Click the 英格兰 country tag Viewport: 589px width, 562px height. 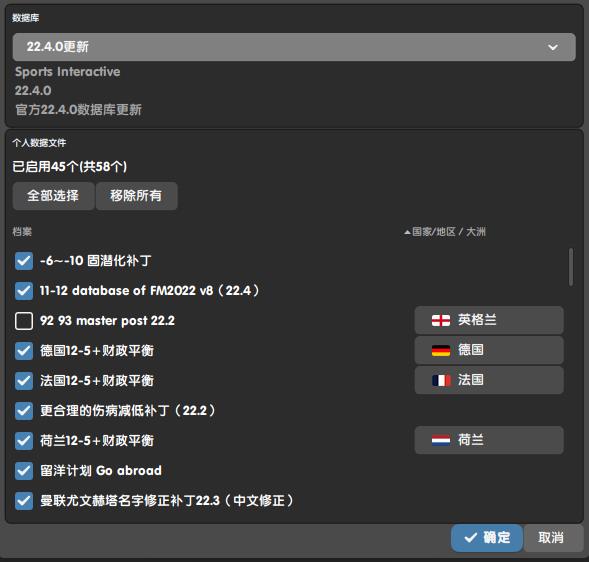[489, 320]
